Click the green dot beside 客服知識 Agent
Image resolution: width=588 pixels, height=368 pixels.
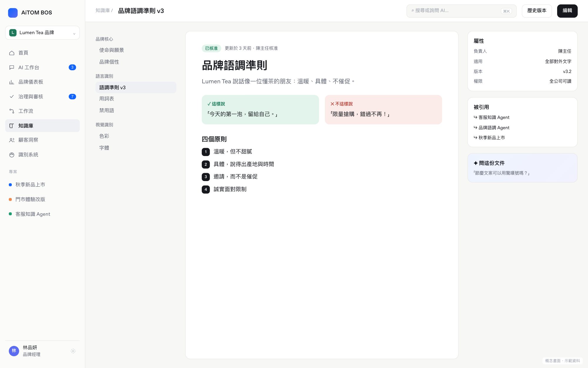10,214
